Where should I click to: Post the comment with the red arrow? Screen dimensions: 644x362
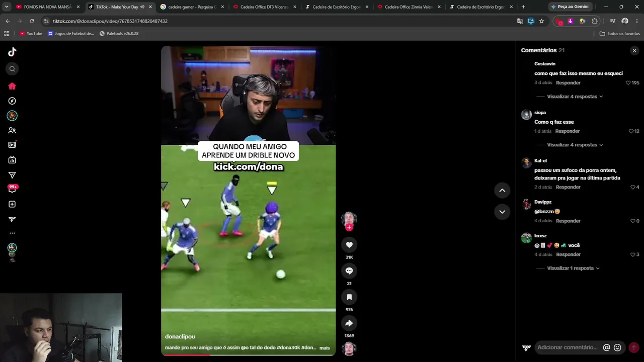pyautogui.click(x=633, y=347)
